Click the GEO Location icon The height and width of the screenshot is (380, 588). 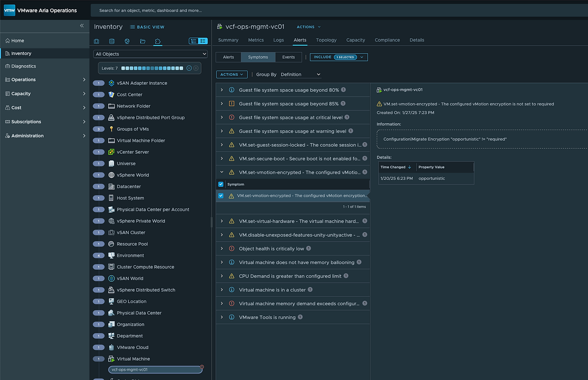(111, 302)
